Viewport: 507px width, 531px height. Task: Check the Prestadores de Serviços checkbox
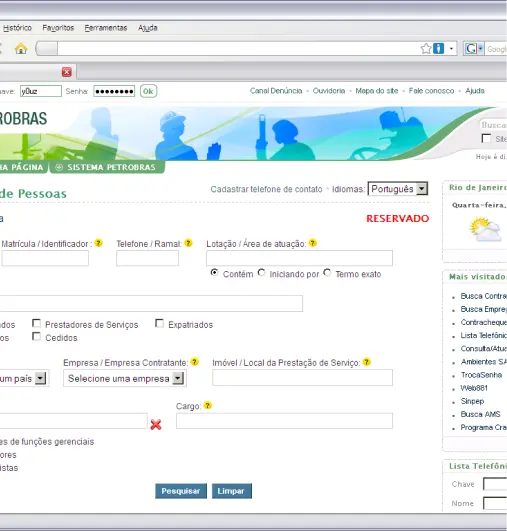(x=36, y=323)
